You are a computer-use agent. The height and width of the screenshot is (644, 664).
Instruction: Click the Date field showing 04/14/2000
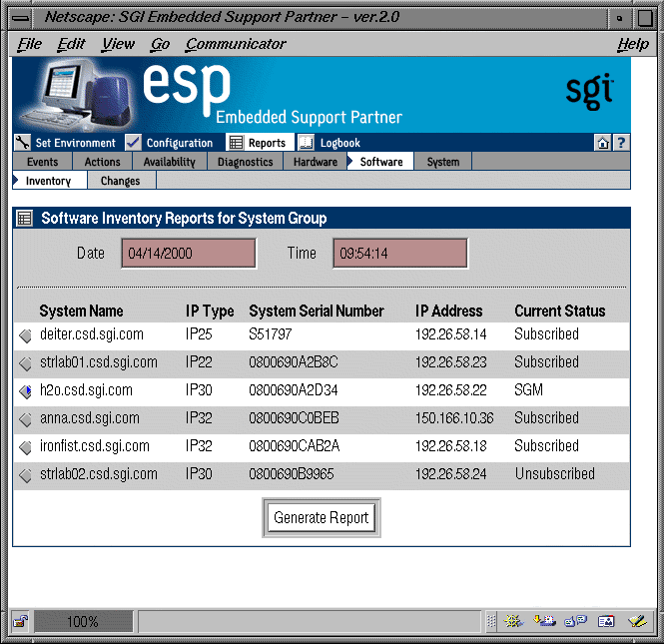[189, 254]
